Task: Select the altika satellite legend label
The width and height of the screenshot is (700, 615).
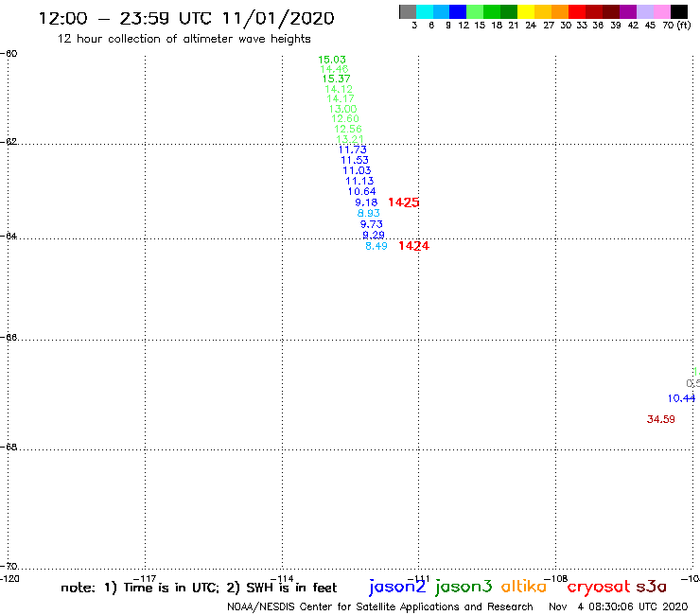Action: (523, 587)
